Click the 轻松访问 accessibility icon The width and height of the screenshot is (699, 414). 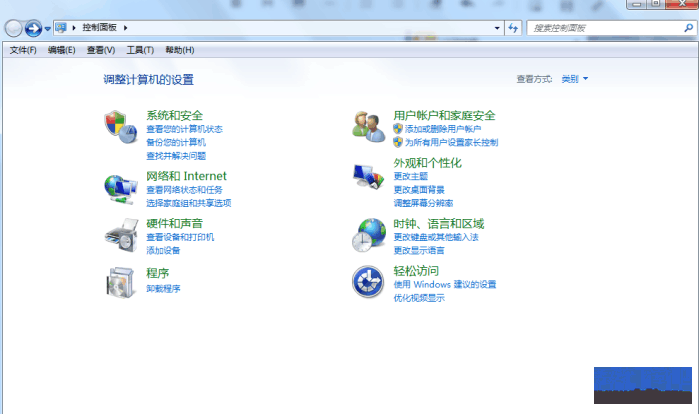(369, 282)
